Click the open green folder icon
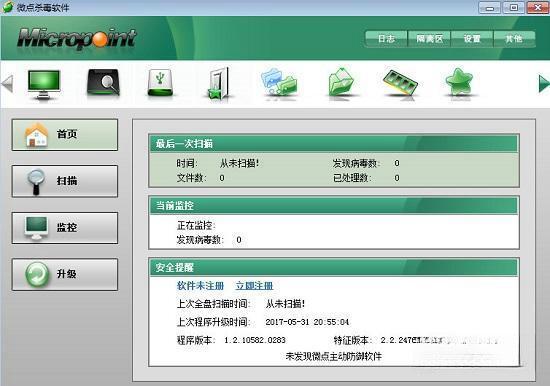550x386 pixels. point(341,82)
